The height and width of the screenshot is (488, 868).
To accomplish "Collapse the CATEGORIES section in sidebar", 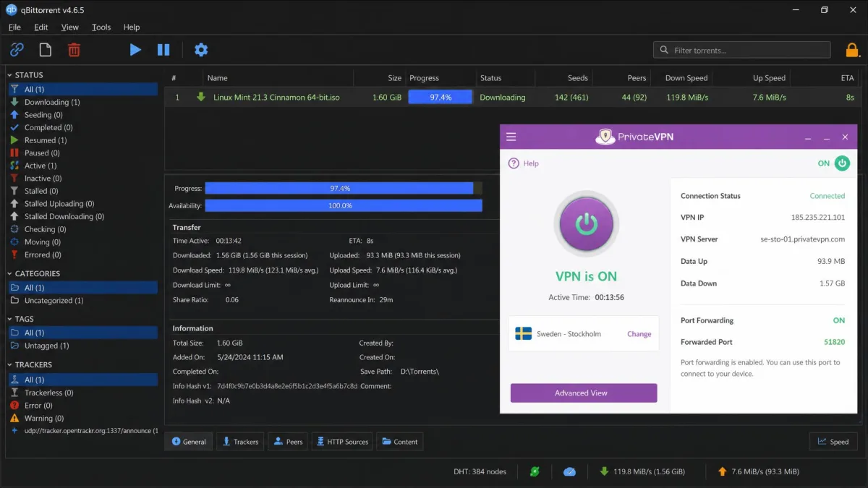I will click(10, 274).
